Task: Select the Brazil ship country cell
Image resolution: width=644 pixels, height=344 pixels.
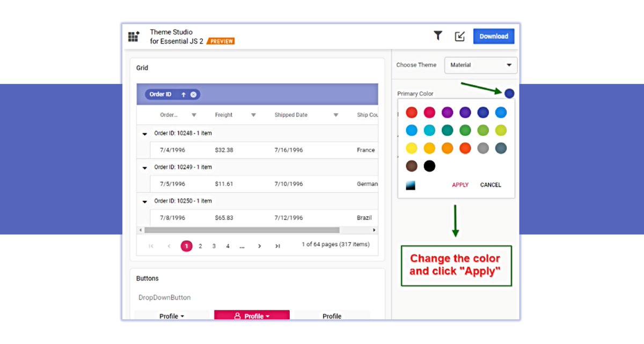Action: tap(364, 218)
